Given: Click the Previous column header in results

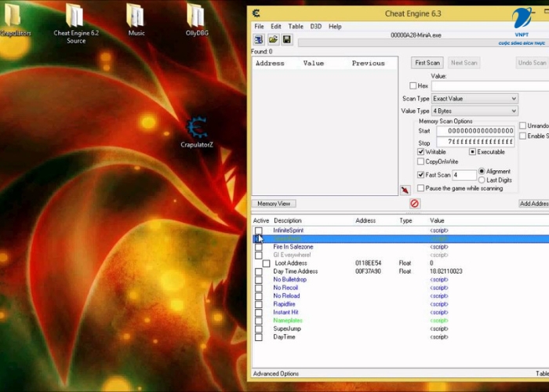Looking at the screenshot, I should pyautogui.click(x=369, y=64).
